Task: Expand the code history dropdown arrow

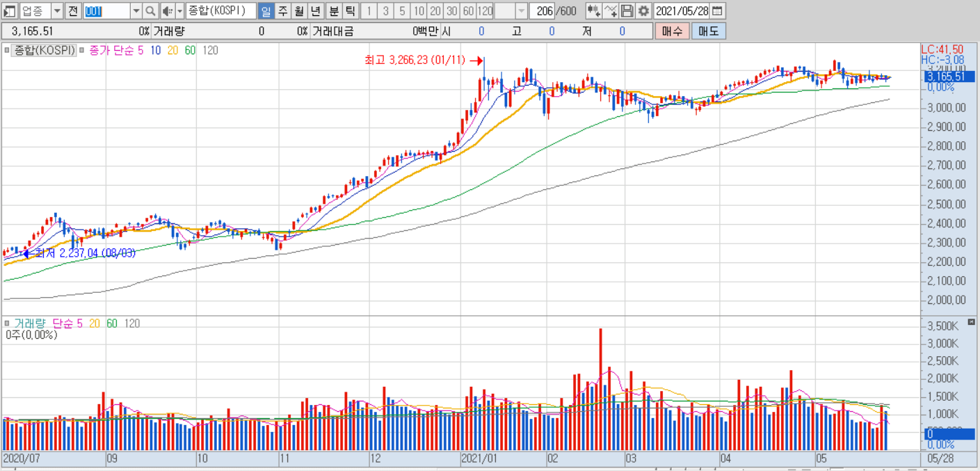Action: [x=136, y=10]
